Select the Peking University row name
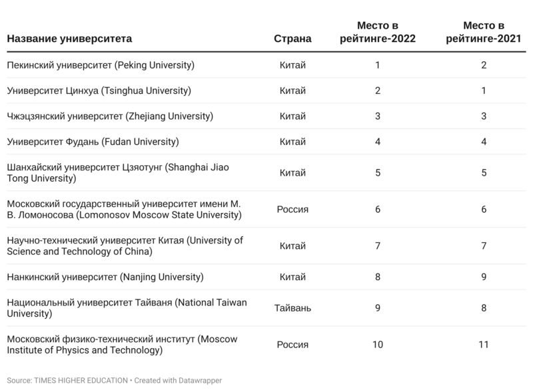 [101, 65]
